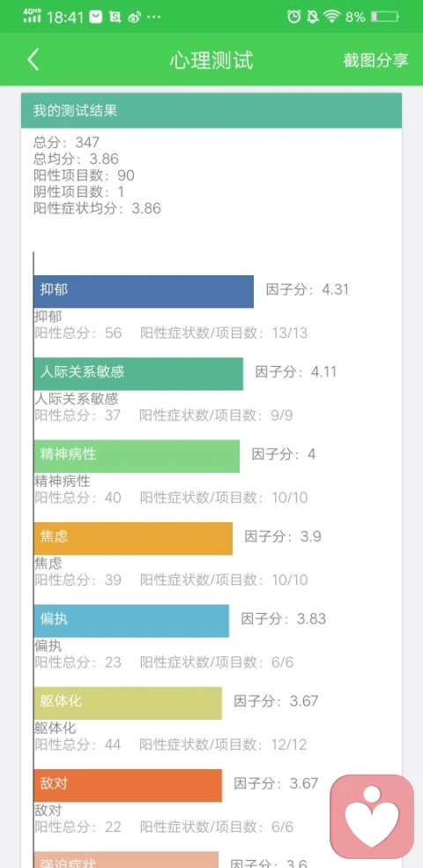Tap the muted notification bell icon
This screenshot has height=868, width=423.
point(313,17)
